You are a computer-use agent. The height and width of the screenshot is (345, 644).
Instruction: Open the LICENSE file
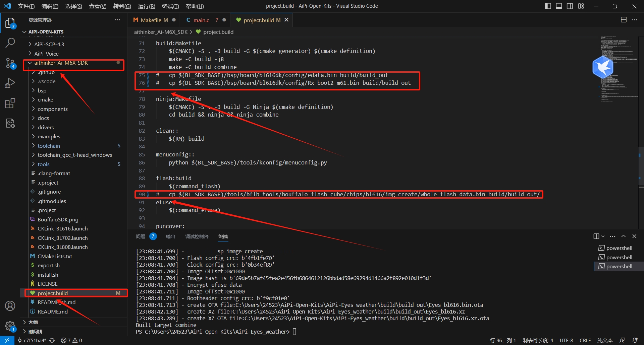click(x=74, y=284)
